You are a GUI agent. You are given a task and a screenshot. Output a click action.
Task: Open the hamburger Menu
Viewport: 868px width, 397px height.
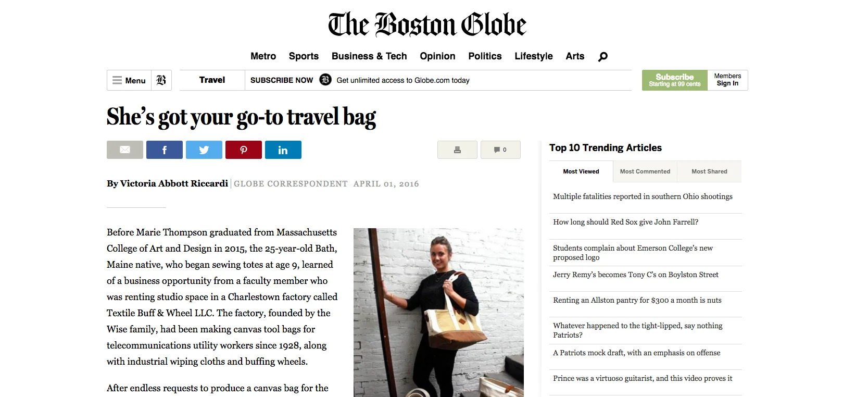129,80
